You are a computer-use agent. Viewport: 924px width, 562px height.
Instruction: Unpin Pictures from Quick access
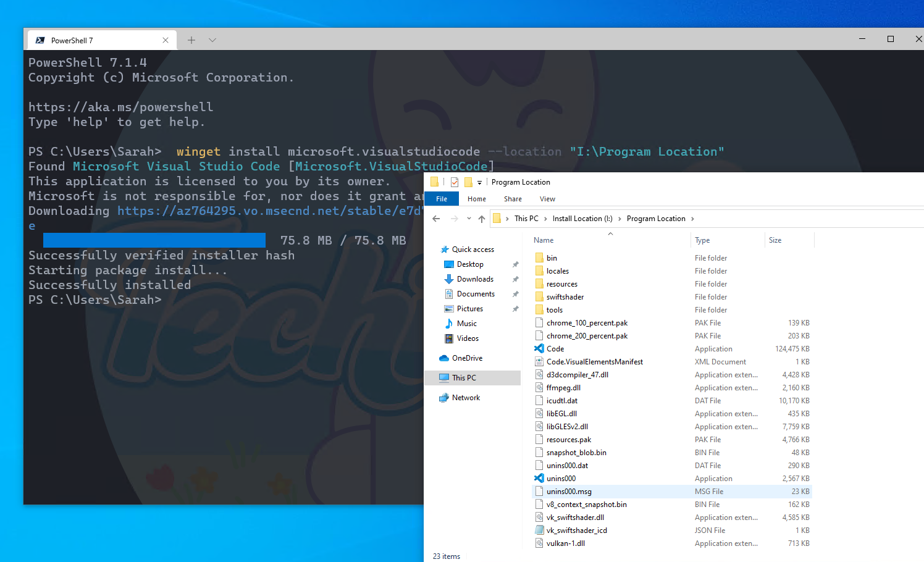(515, 308)
